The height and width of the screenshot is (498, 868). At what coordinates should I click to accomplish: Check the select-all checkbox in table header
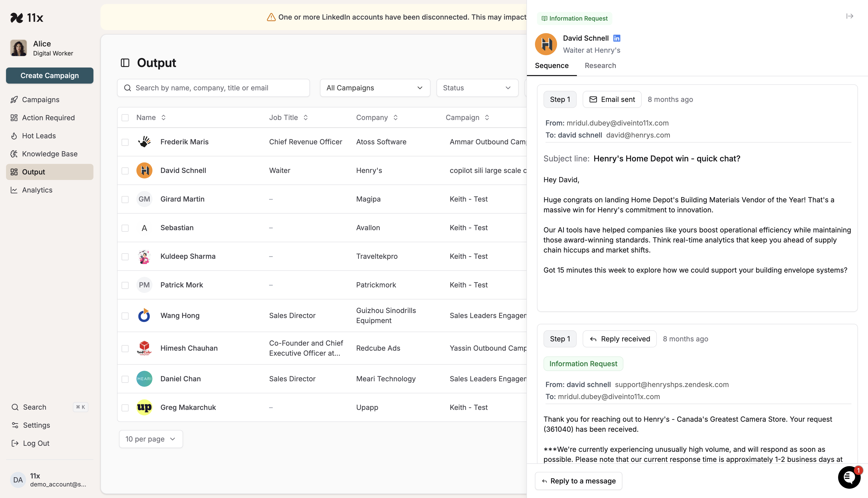[x=125, y=118]
